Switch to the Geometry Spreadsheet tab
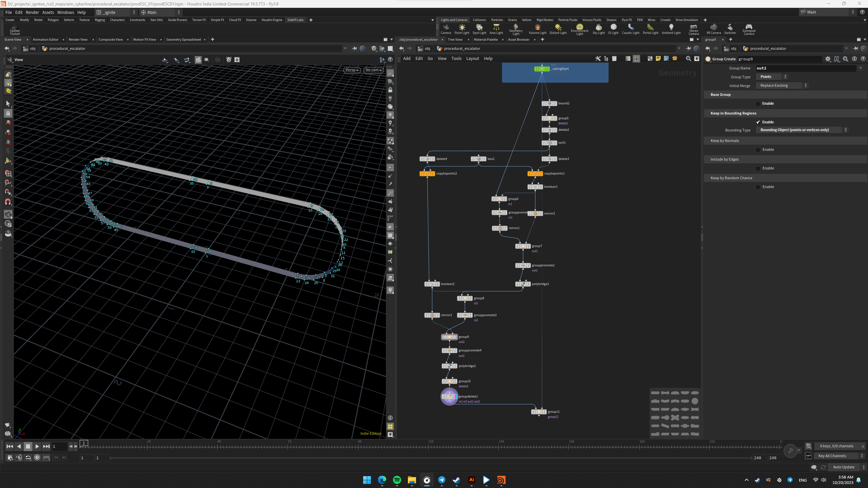 click(x=183, y=40)
